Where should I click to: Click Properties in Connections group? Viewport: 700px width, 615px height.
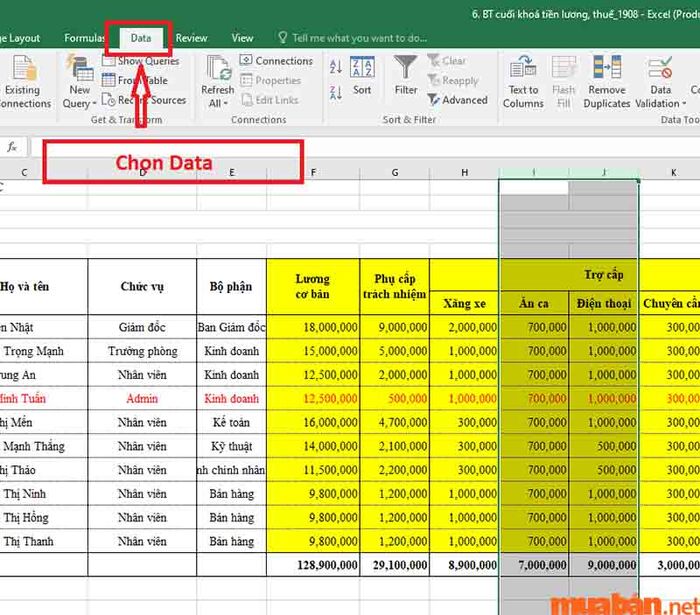271,80
